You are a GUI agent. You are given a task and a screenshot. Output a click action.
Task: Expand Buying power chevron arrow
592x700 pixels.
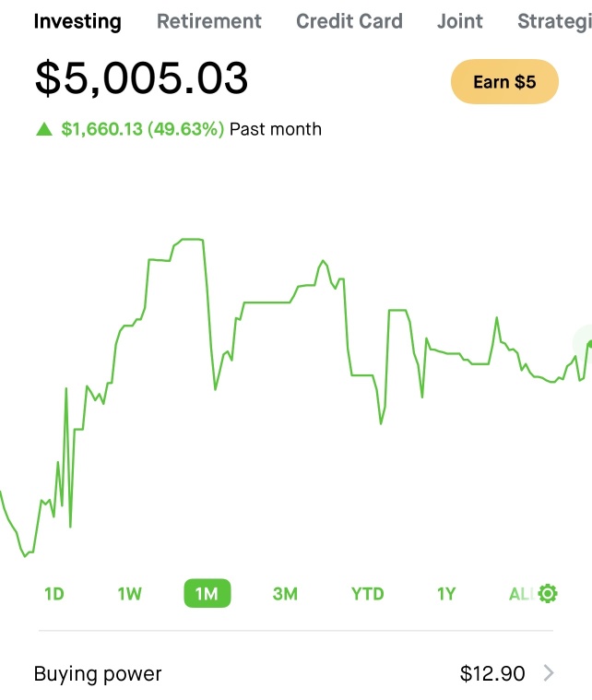[549, 673]
